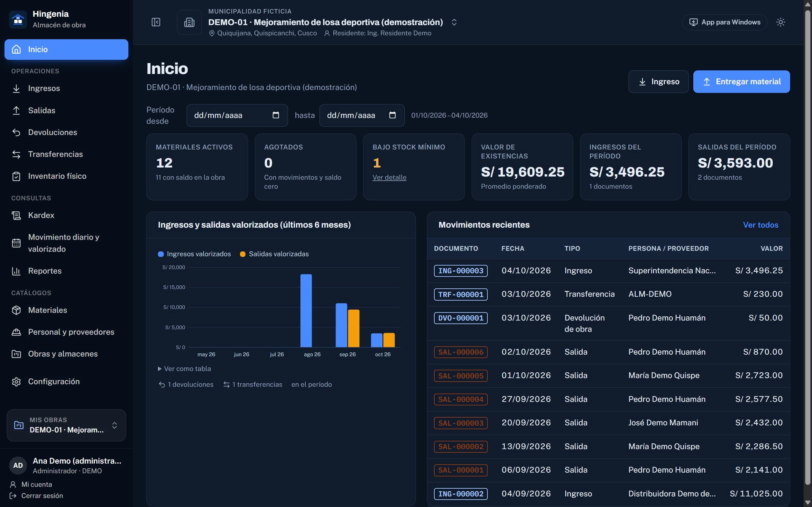Click the Ingreso button
This screenshot has height=507, width=812.
pos(658,81)
